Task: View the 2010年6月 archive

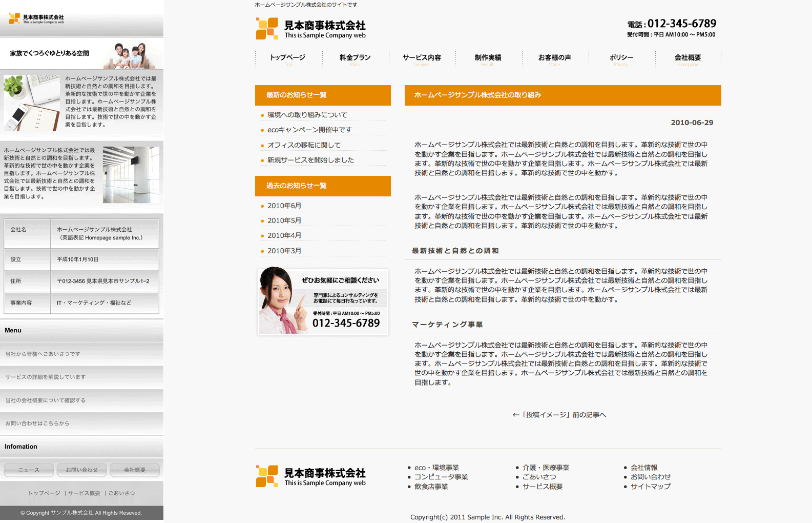Action: (284, 206)
